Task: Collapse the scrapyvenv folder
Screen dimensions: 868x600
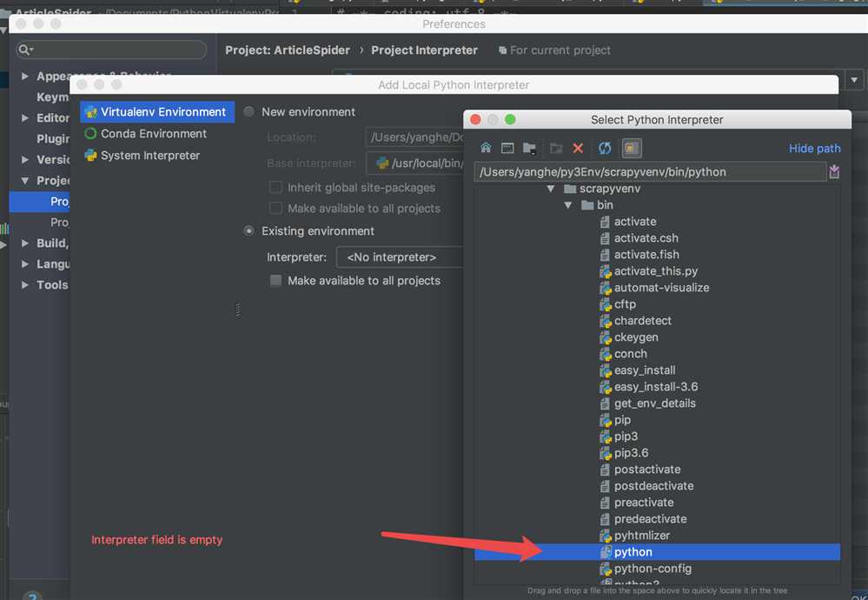Action: click(x=550, y=189)
